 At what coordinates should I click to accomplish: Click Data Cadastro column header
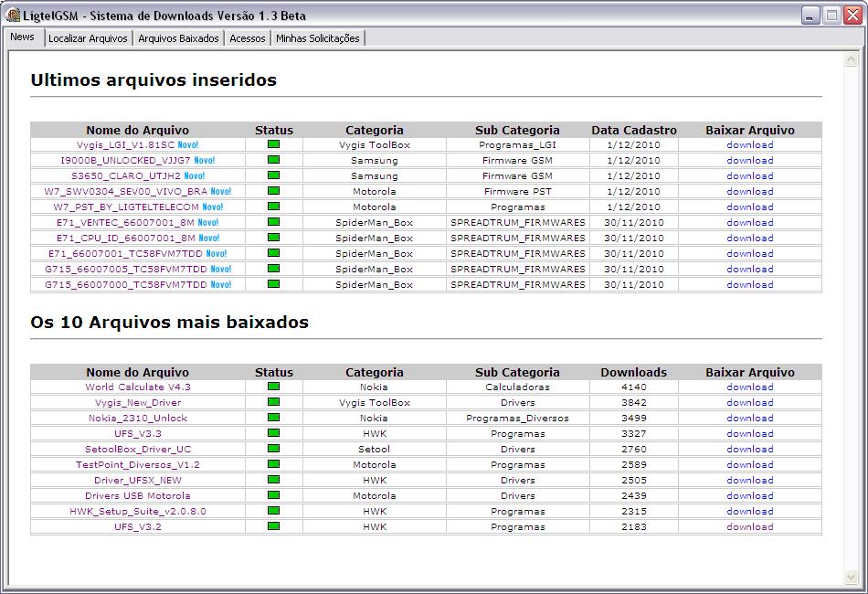(x=634, y=130)
